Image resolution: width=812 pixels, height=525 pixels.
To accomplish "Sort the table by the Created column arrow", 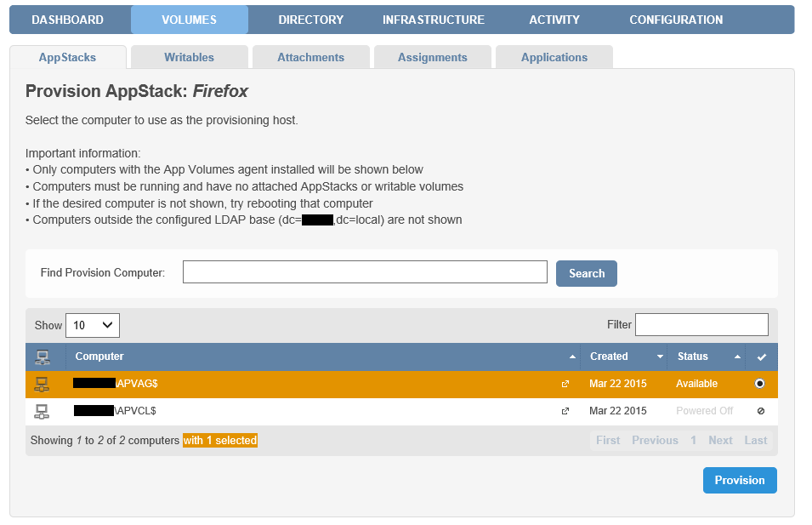I will 659,357.
